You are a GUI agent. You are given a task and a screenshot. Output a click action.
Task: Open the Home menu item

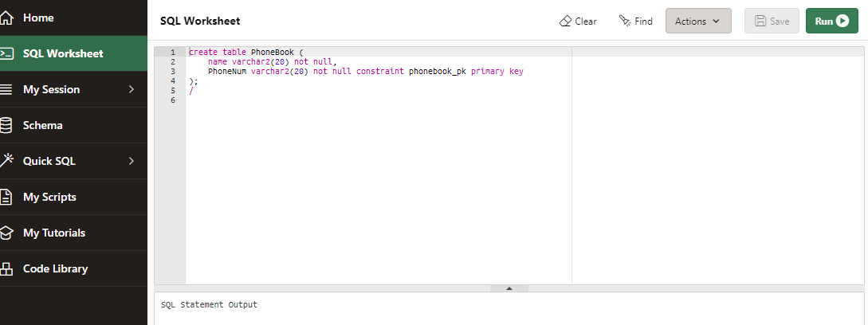[x=73, y=18]
